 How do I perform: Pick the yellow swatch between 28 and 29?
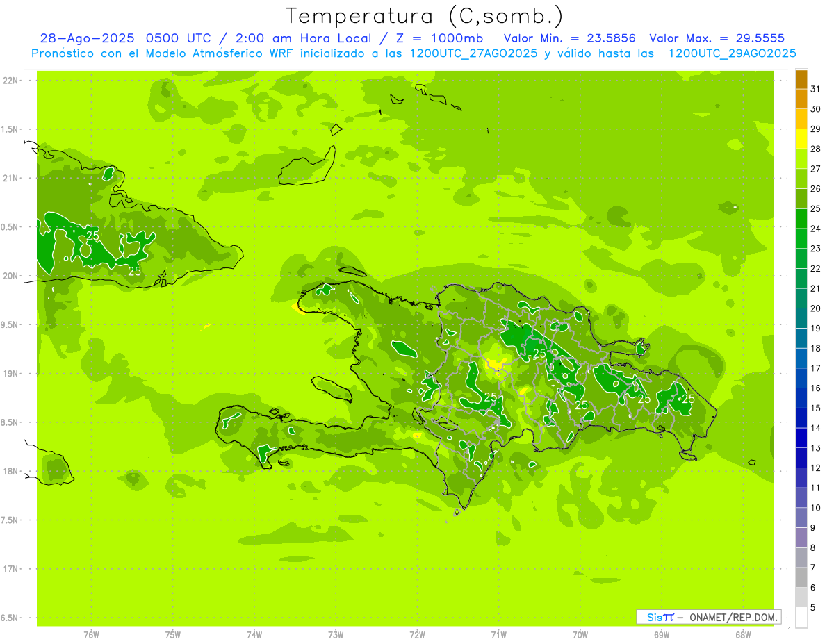801,139
